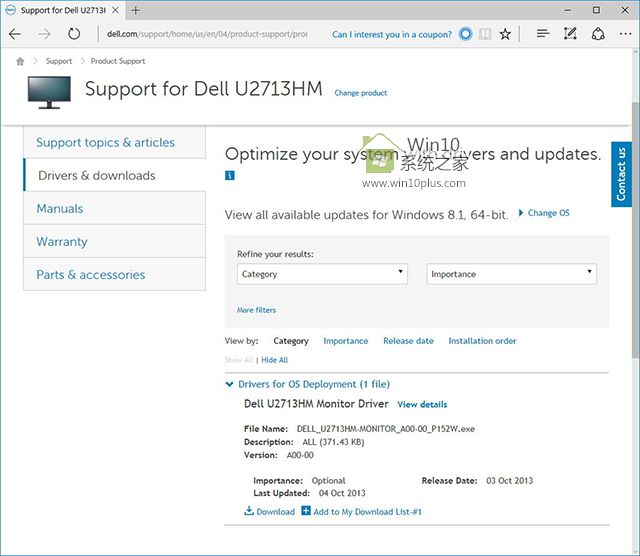Select Drivers & downloads sidebar tab
640x556 pixels.
[115, 175]
